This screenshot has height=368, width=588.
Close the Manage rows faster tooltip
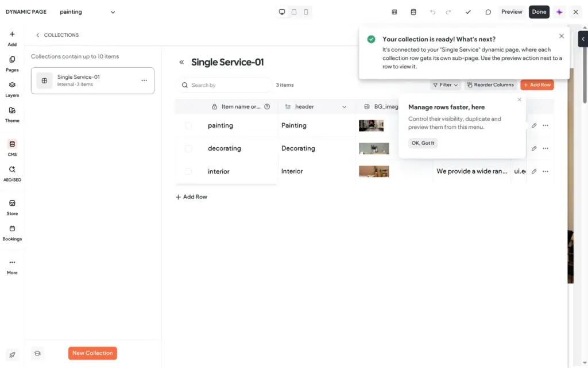pos(519,99)
